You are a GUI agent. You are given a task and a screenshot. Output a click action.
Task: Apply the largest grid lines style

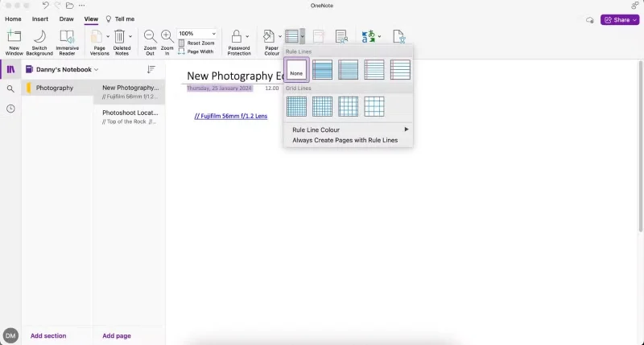pos(374,107)
